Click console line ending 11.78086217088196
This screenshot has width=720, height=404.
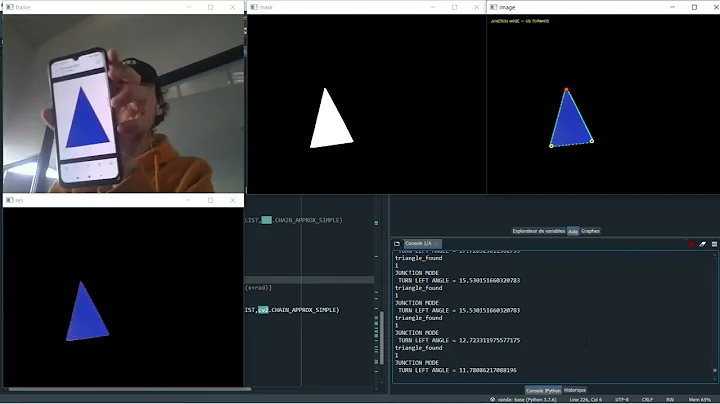tap(457, 370)
